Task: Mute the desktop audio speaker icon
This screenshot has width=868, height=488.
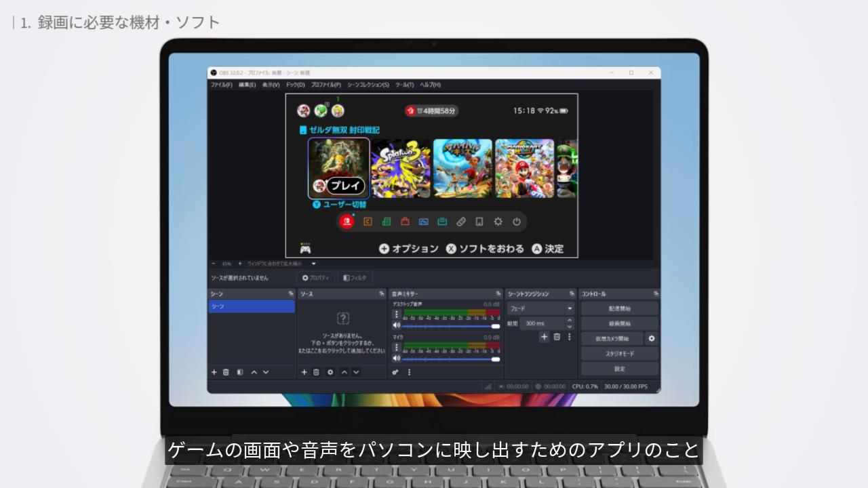Action: coord(397,326)
